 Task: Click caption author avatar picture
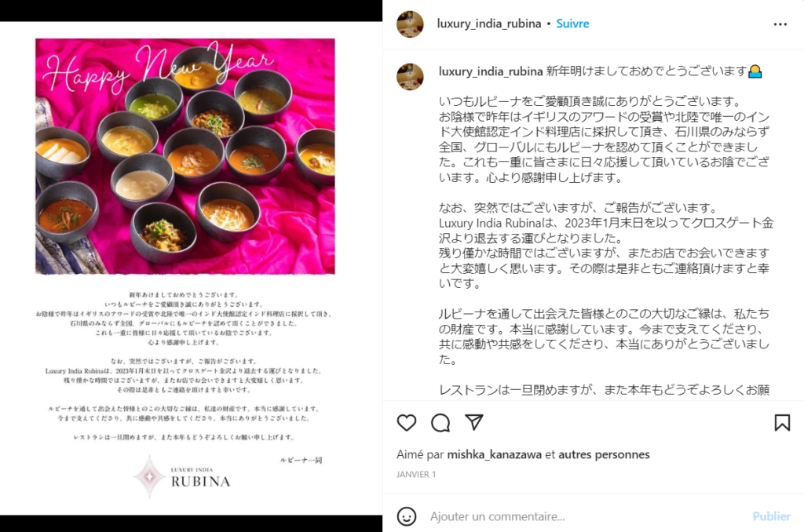pos(410,76)
